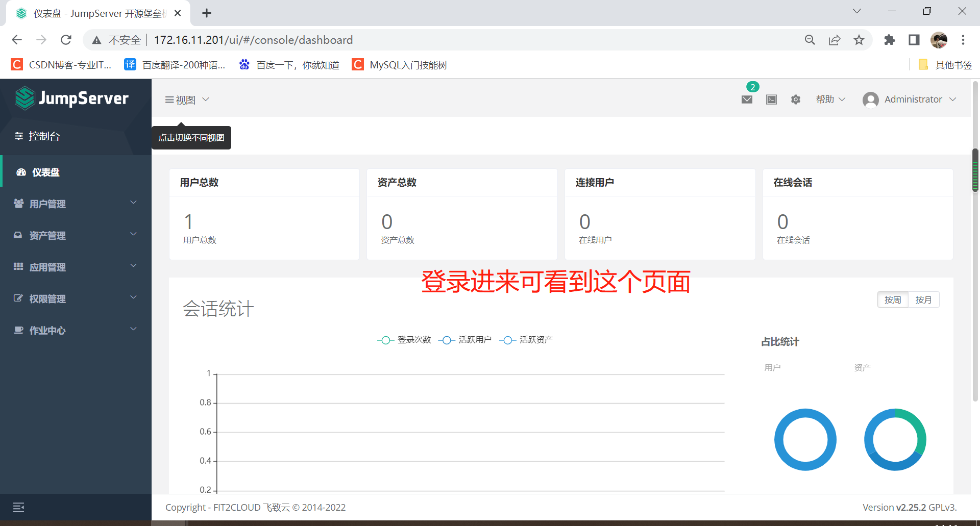Open the web terminal icon

tap(771, 99)
